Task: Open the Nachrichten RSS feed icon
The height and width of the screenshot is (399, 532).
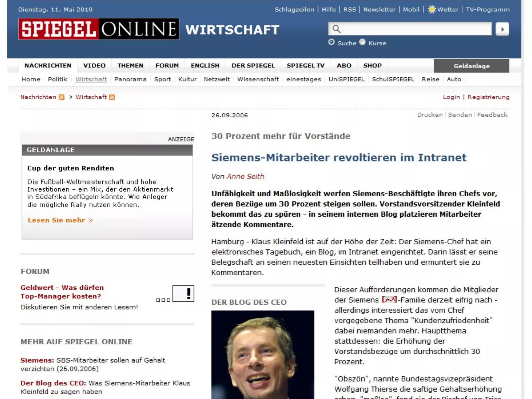Action: (62, 97)
